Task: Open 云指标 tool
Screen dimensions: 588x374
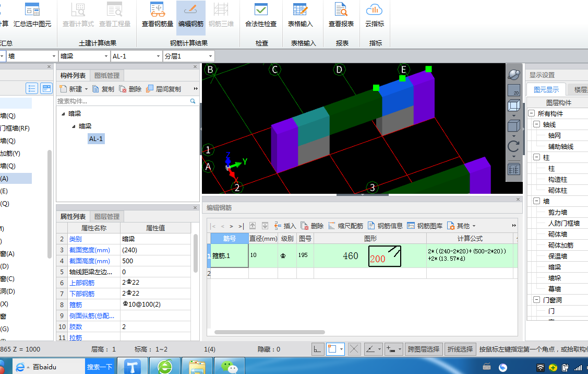Action: click(375, 15)
